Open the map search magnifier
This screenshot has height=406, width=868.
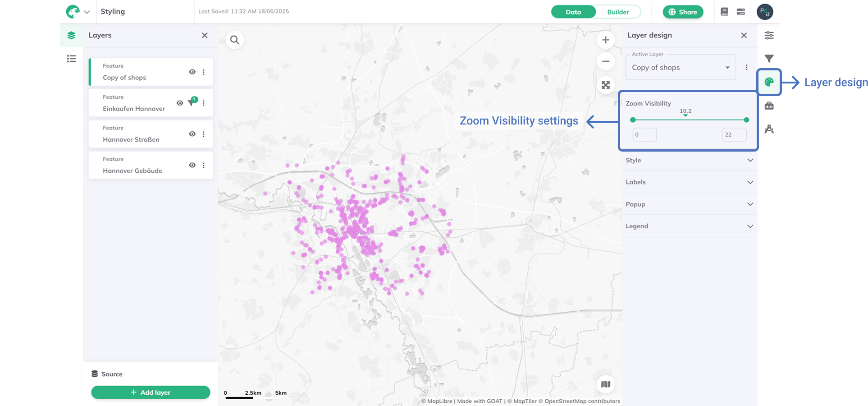click(x=234, y=40)
